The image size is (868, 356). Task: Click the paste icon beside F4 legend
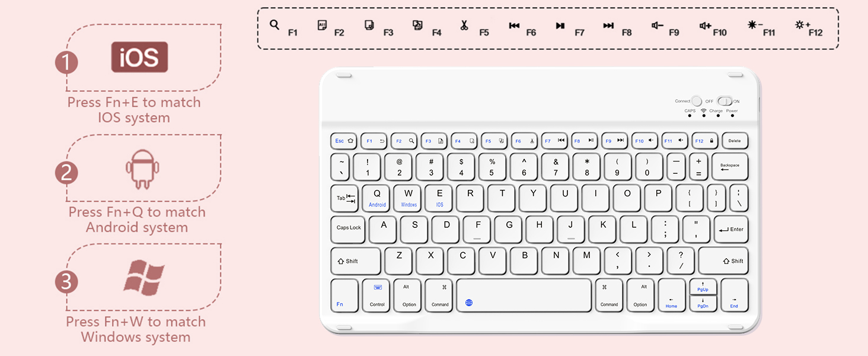(x=417, y=25)
